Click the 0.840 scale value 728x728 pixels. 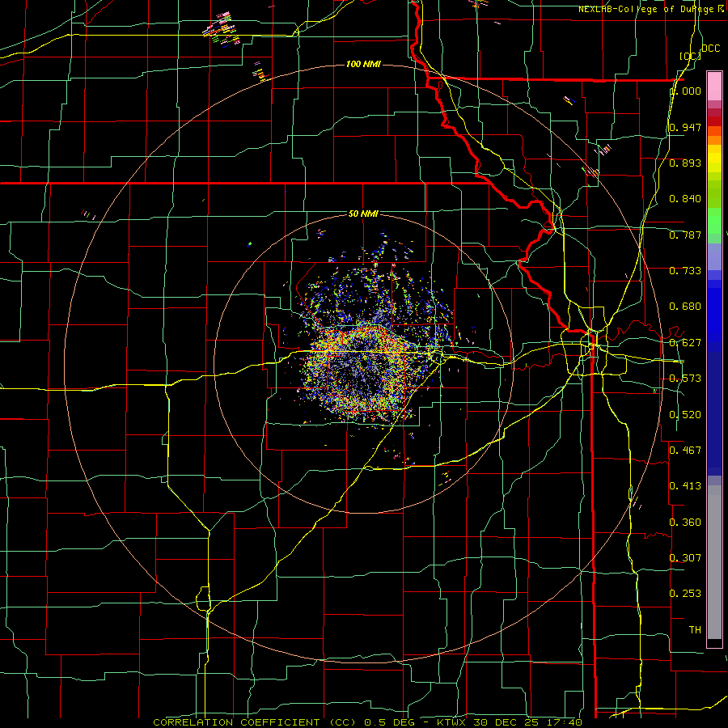[x=685, y=199]
